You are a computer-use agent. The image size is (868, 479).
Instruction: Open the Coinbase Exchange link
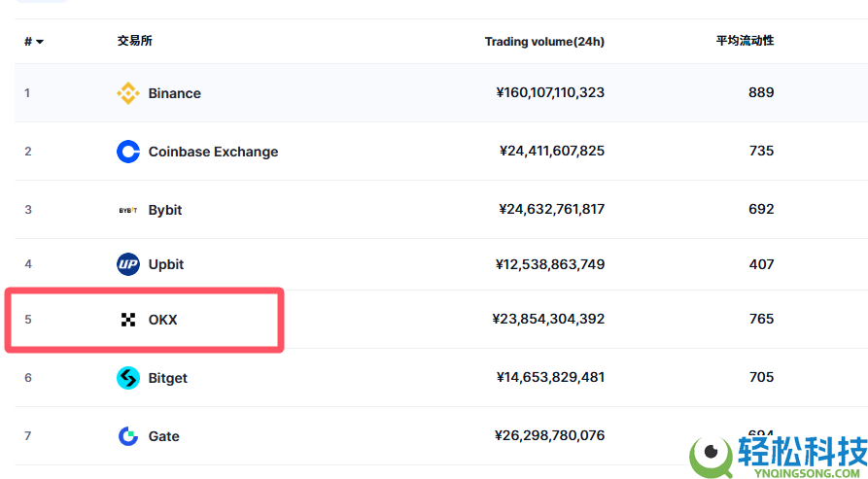coord(213,152)
